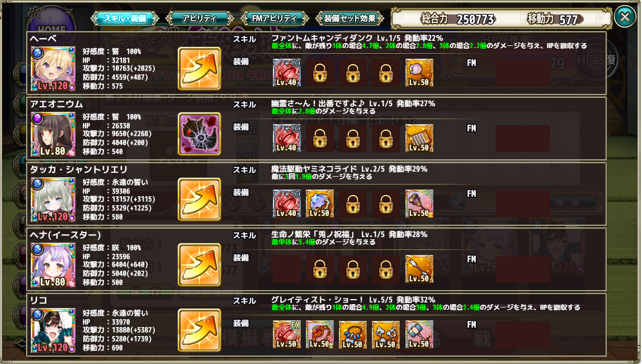This screenshot has width=642, height=364.
Task: Open ヘーベ's golden arrow skill icon
Action: (x=200, y=68)
